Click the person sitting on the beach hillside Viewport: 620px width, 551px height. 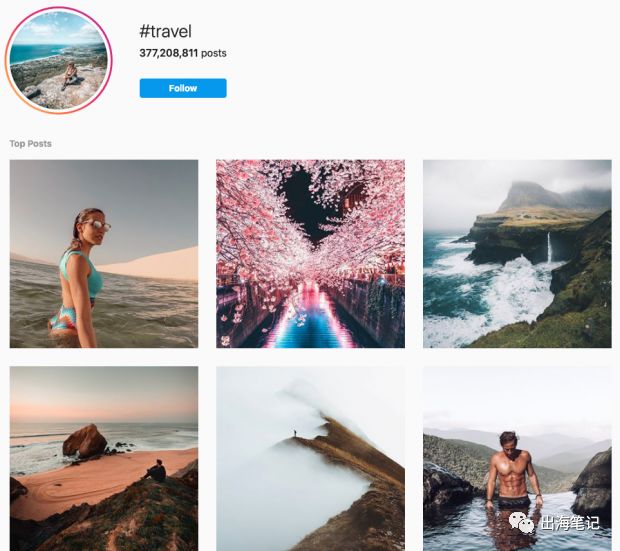coord(155,471)
